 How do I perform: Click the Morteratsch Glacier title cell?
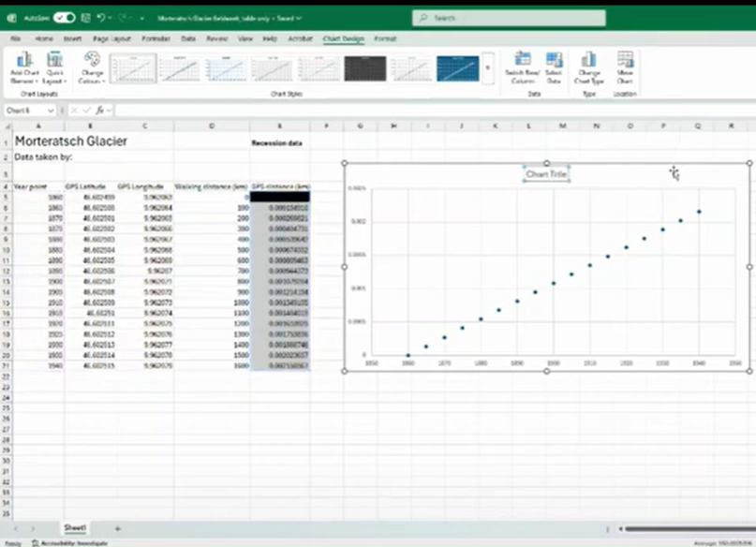pos(71,141)
